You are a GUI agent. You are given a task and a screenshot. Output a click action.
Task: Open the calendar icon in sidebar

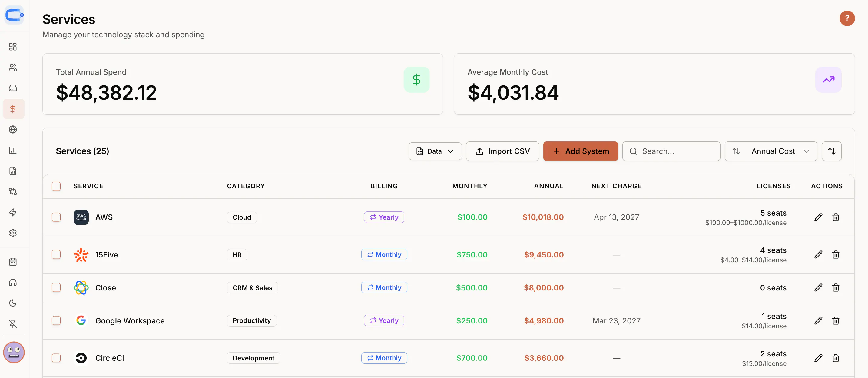tap(13, 262)
